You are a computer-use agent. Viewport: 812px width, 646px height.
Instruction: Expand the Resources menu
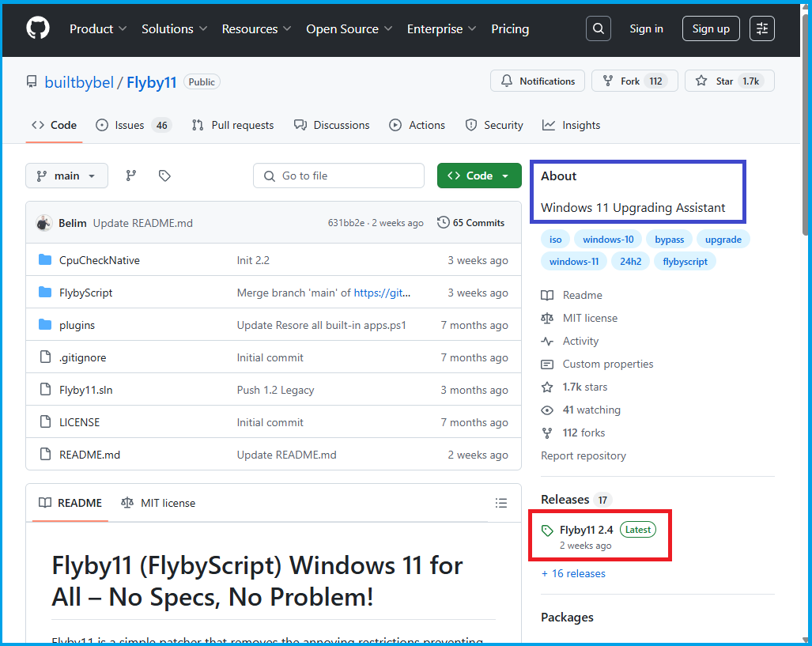[256, 29]
